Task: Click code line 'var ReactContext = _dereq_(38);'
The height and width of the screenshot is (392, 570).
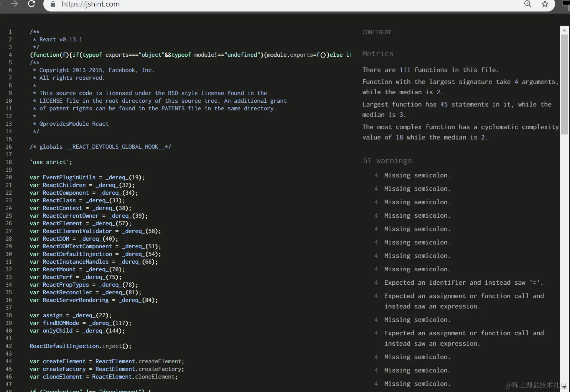Action: (x=81, y=208)
